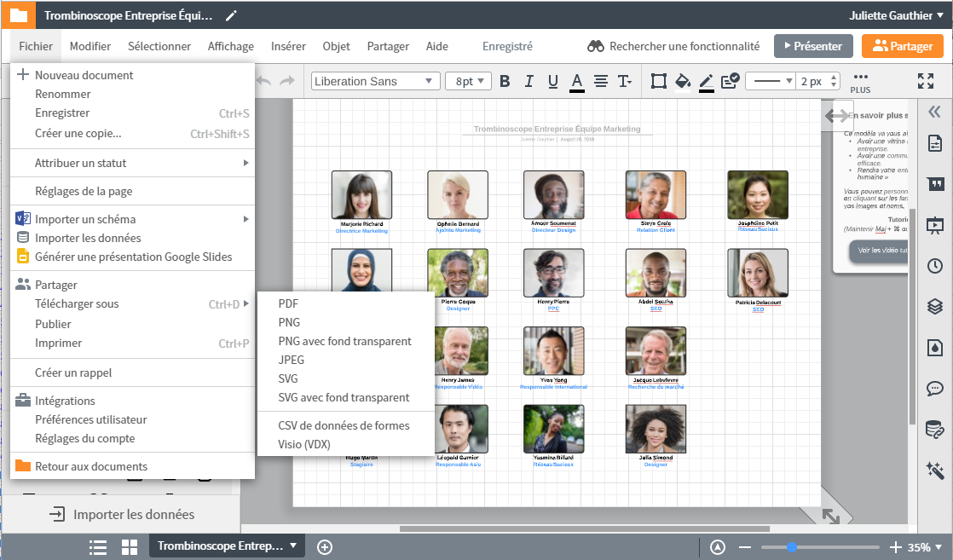Choose 'Réglages de la page' menu entry

point(84,191)
